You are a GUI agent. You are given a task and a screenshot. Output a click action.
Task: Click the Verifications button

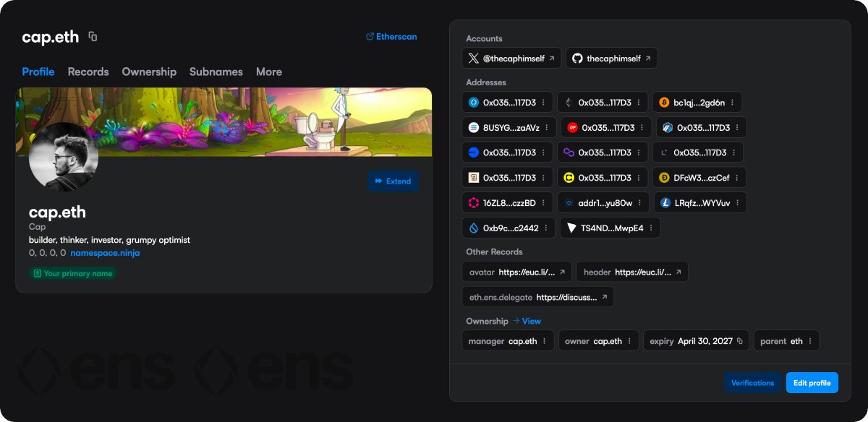[x=752, y=383]
